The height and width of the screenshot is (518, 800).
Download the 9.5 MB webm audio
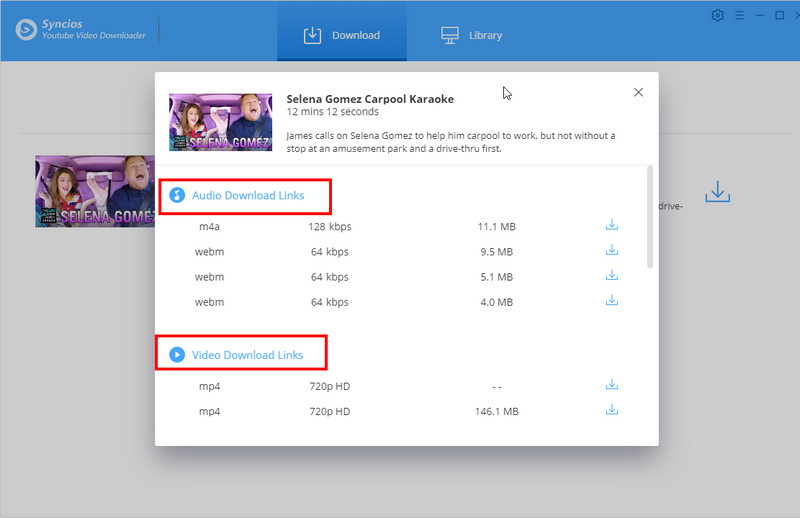[x=612, y=250]
